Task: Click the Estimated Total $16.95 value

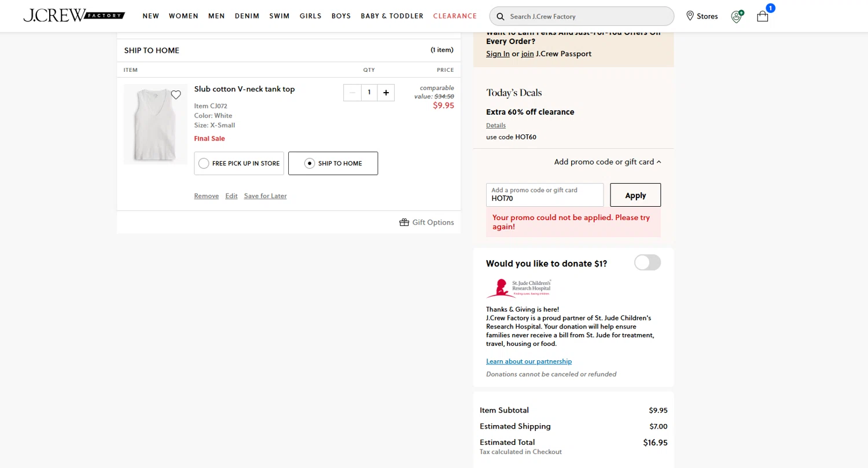Action: 655,443
